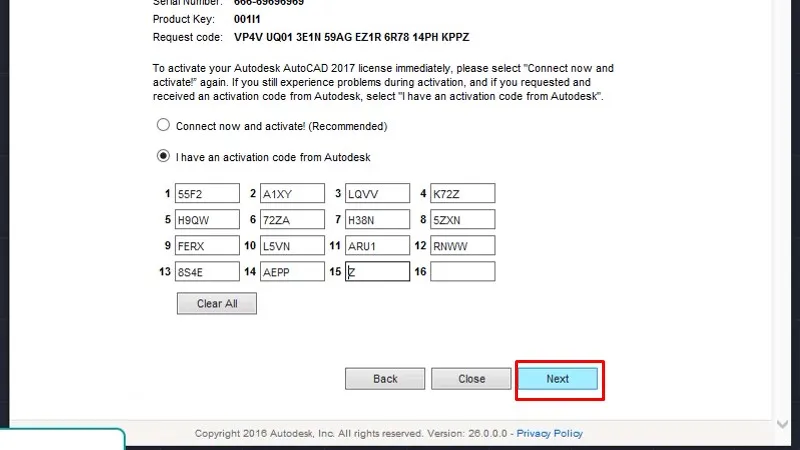The width and height of the screenshot is (800, 450).
Task: Focus activation code field 13 containing 8S4E
Action: [207, 272]
